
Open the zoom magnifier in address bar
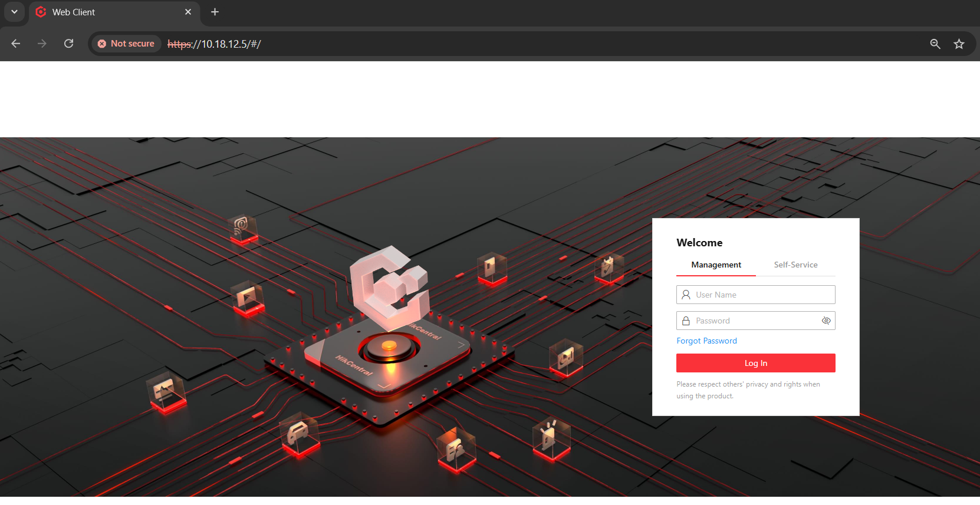tap(935, 44)
